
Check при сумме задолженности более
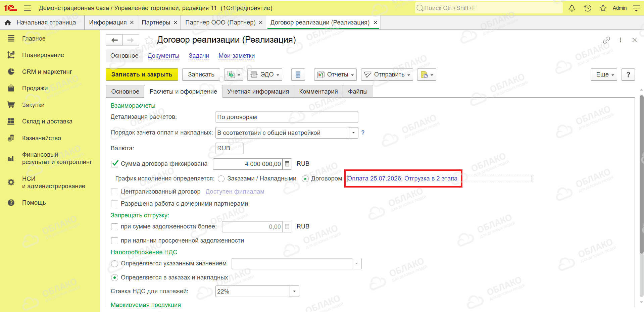[114, 227]
